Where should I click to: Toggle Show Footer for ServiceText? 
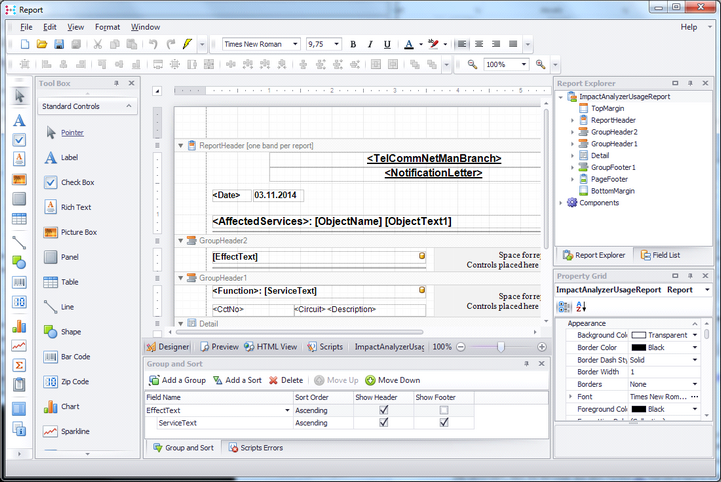pyautogui.click(x=444, y=422)
